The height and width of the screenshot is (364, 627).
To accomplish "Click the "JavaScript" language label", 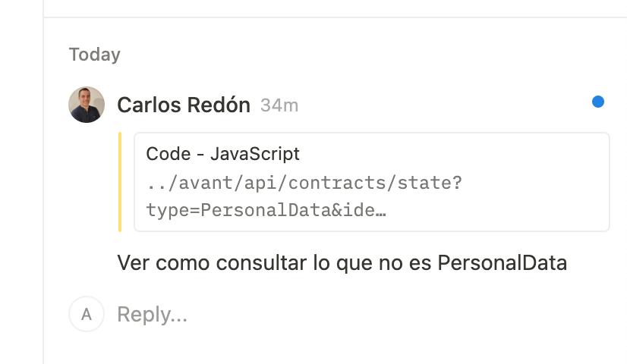I will coord(254,154).
